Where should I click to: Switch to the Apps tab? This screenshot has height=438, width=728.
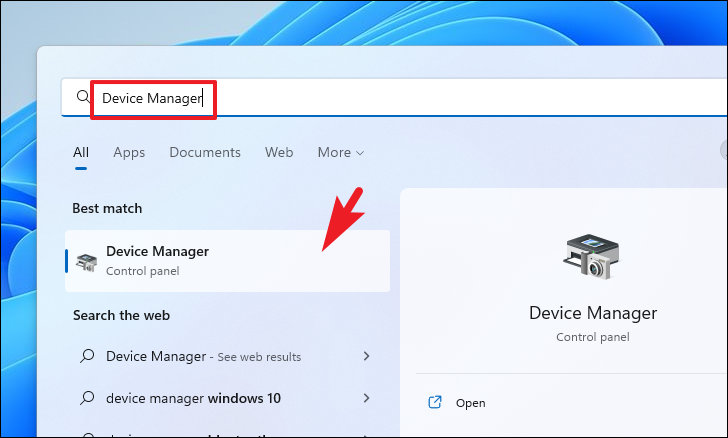129,152
